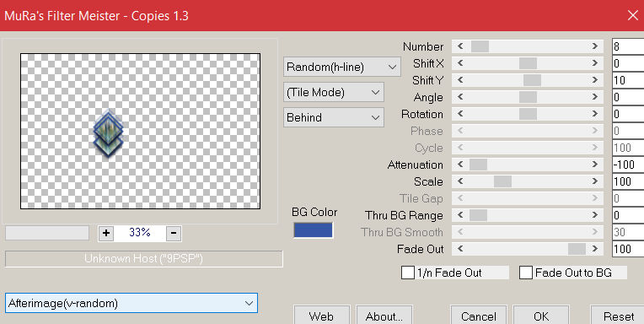
Task: Decrease Fade Out with left arrow
Action: point(460,249)
